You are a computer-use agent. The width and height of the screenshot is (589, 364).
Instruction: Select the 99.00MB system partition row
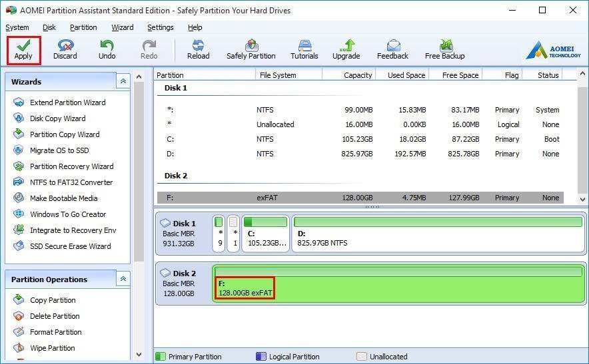click(360, 110)
